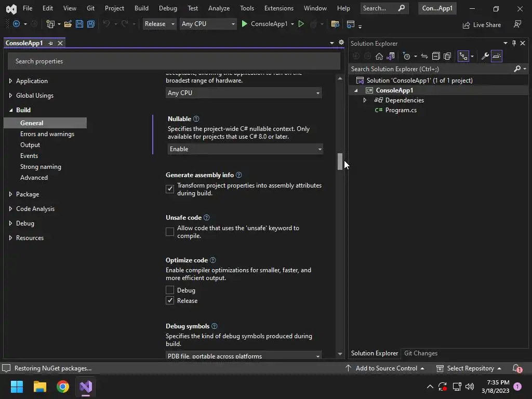Pin the ConsoleApp1 tab using its pin icon

click(x=50, y=43)
